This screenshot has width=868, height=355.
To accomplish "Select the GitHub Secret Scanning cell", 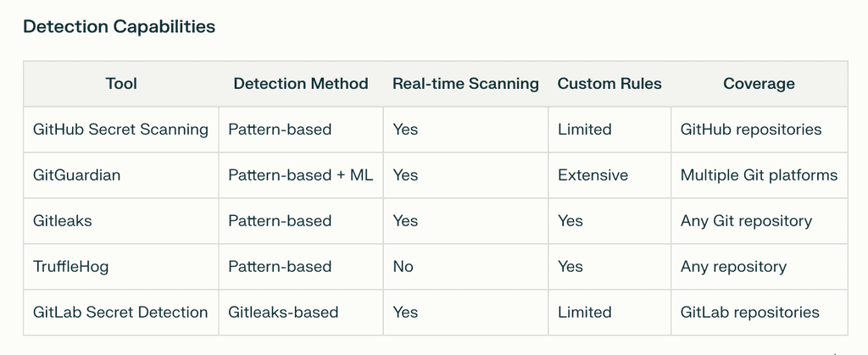I will [x=120, y=130].
